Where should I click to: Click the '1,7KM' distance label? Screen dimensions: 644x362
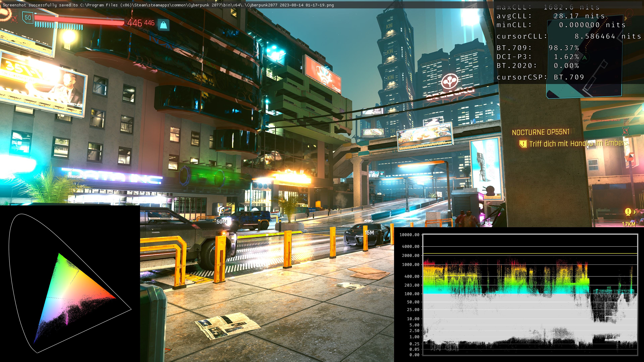tap(629, 224)
